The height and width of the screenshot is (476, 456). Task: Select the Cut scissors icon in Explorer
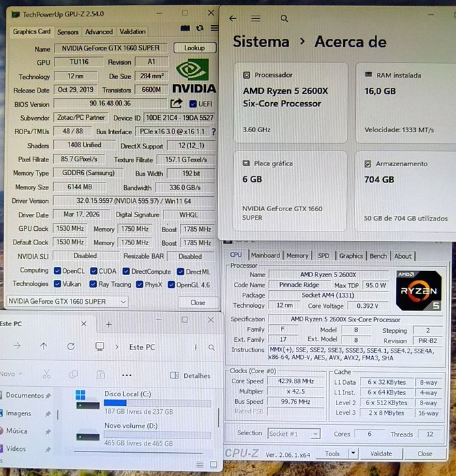46,374
